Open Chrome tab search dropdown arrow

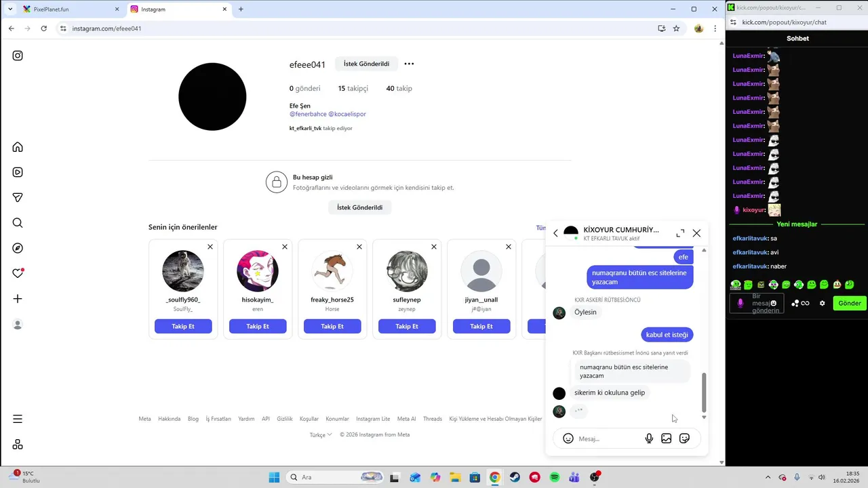[10, 9]
